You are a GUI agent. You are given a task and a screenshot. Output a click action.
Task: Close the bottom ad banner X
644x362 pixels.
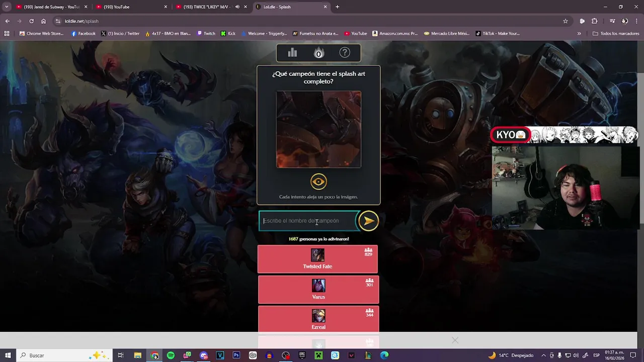point(455,340)
